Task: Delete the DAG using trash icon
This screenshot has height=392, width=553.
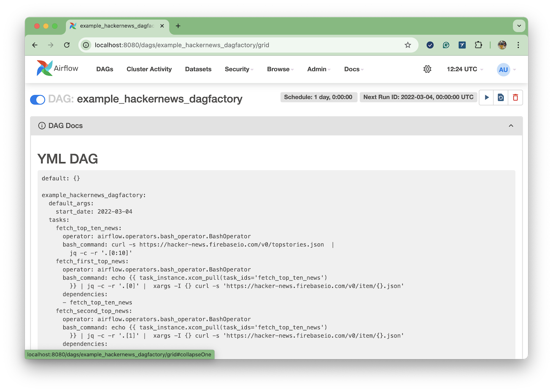Action: [515, 97]
